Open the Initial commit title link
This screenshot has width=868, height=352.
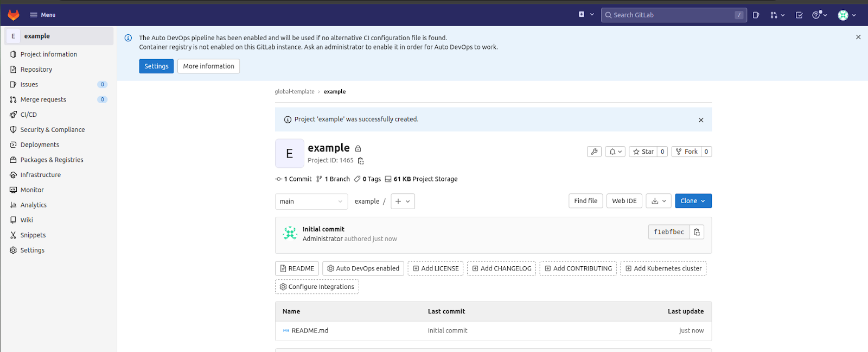point(323,229)
